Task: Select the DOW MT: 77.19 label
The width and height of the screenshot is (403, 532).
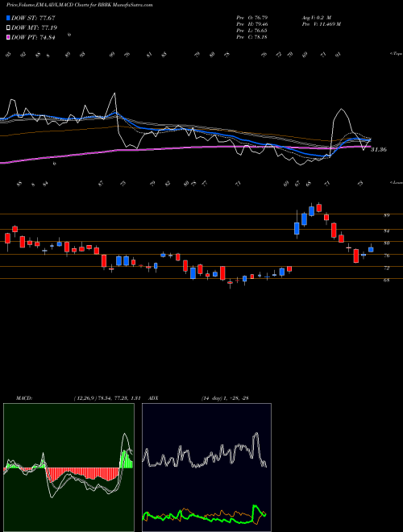Action: [x=35, y=28]
